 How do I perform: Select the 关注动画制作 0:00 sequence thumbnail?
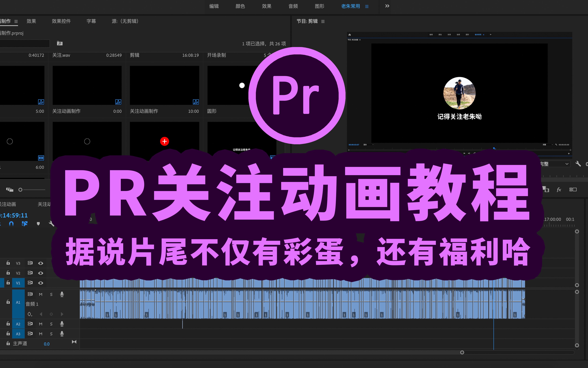87,85
